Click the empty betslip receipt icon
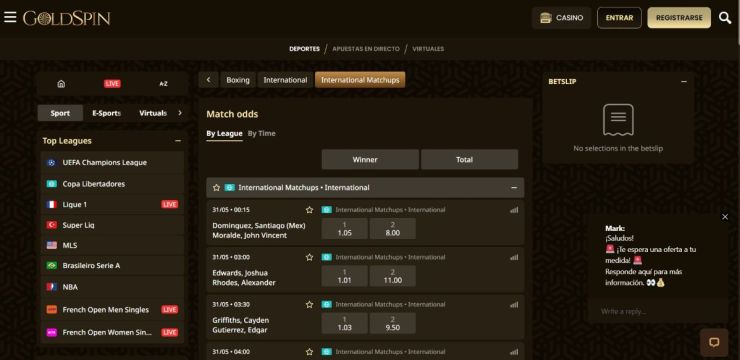The width and height of the screenshot is (740, 360). pos(618,120)
